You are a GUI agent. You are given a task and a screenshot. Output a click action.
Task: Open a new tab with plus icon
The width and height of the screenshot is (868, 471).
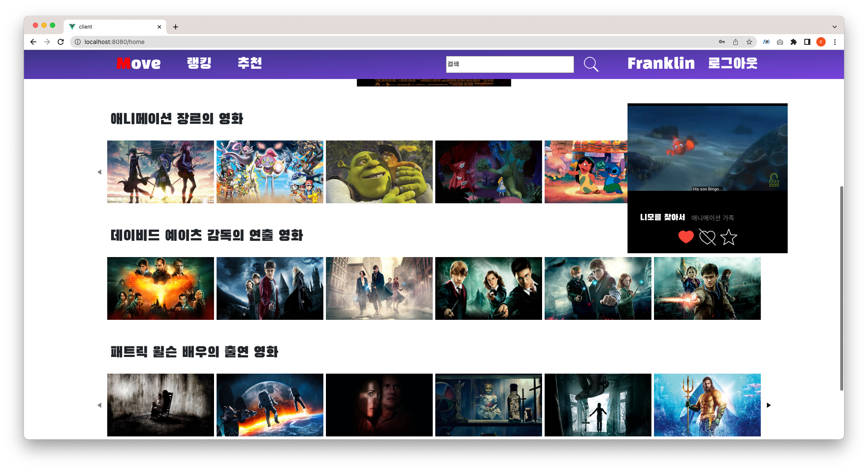[x=176, y=27]
